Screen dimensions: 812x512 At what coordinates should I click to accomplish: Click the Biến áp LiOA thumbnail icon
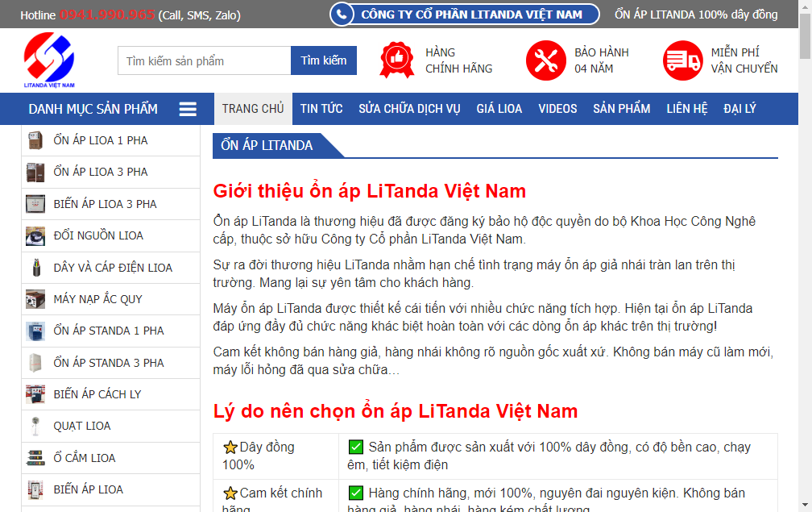click(35, 489)
